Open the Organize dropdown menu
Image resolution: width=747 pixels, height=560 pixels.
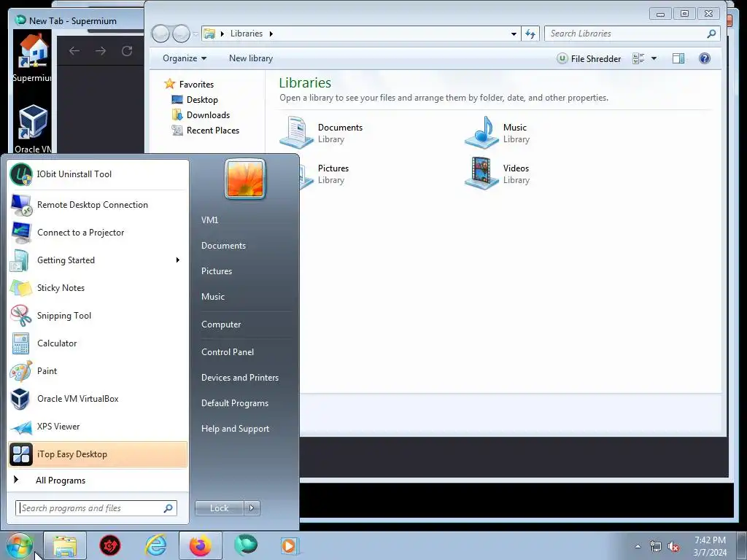(x=185, y=58)
